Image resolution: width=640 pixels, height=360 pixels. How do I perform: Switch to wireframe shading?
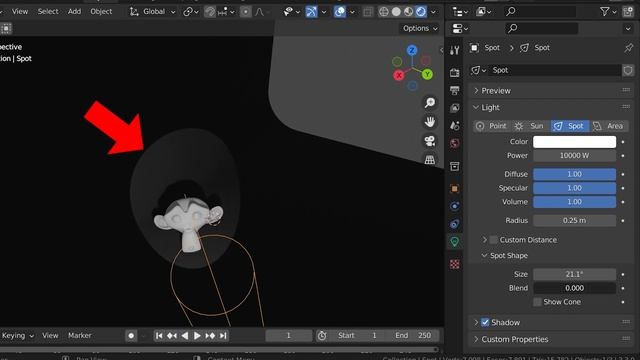(x=384, y=12)
